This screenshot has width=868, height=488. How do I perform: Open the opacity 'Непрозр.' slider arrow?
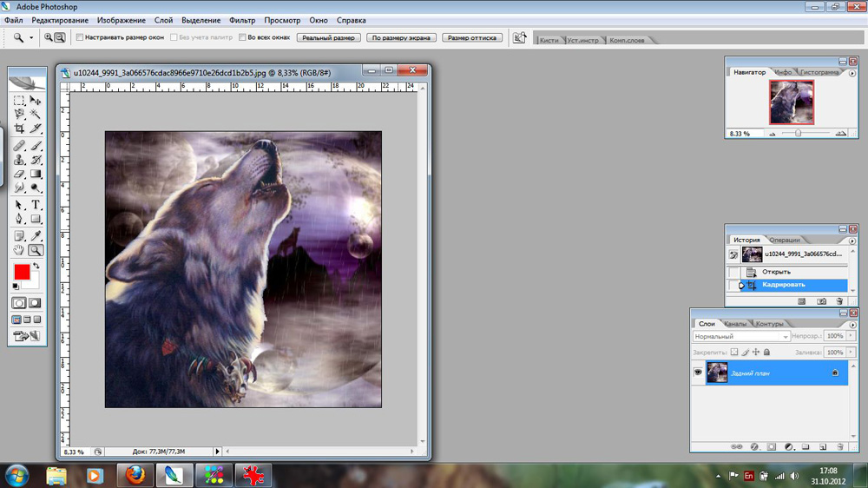(x=851, y=336)
